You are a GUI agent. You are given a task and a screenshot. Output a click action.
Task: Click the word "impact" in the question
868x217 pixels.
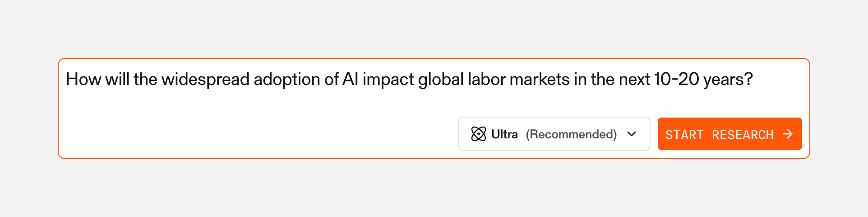pos(388,80)
